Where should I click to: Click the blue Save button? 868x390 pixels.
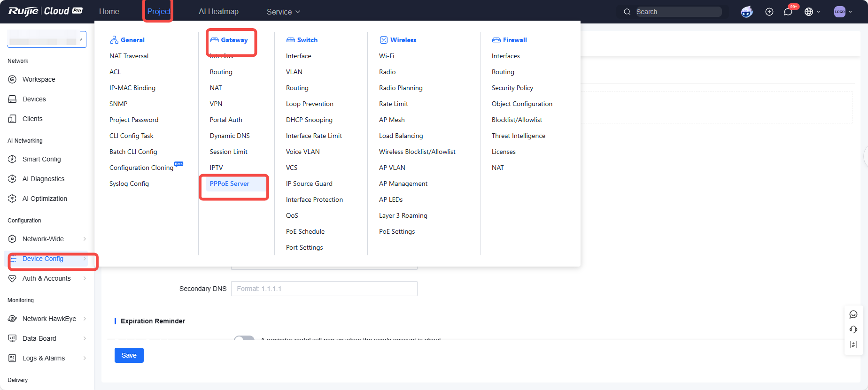(129, 355)
